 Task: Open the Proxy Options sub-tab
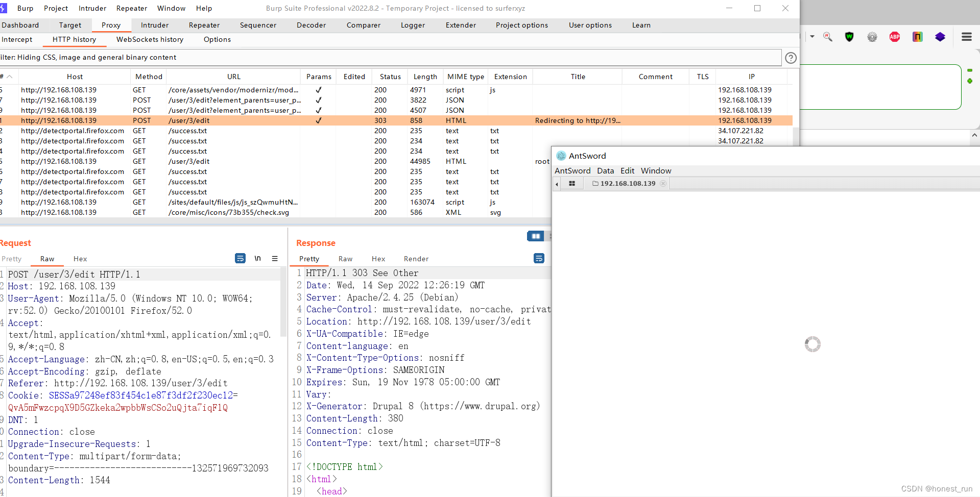point(217,39)
